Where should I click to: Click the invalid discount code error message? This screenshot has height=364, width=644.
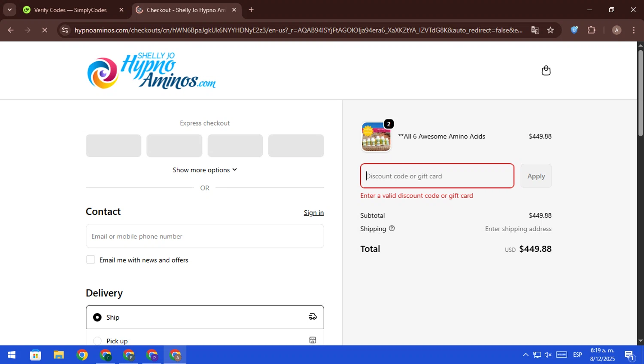coord(416,196)
